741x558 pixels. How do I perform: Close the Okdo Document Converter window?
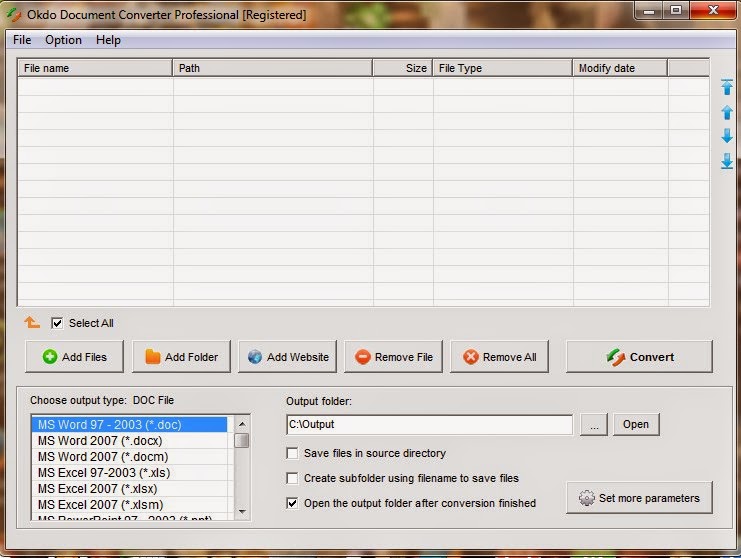[713, 10]
